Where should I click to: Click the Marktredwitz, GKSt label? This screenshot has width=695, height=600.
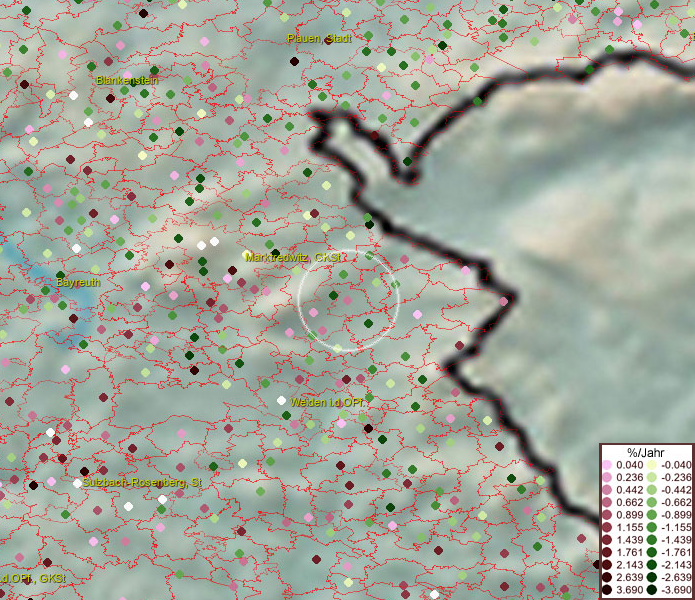coord(293,257)
